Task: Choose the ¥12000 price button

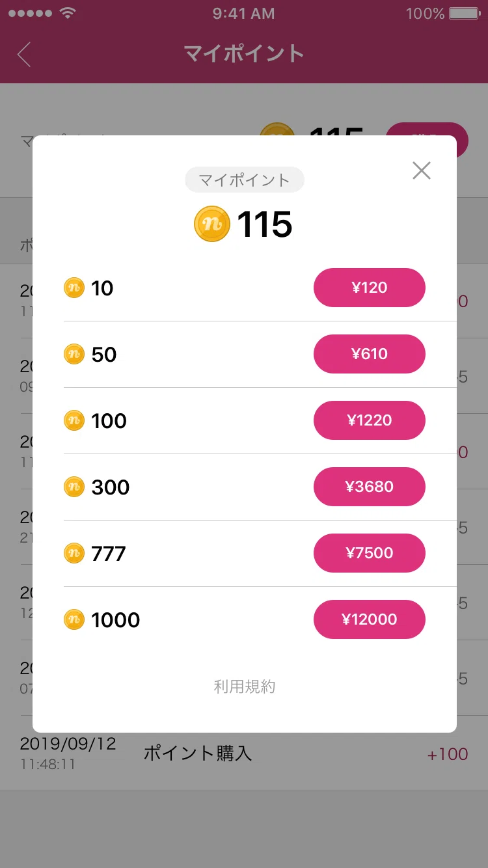Action: (370, 619)
